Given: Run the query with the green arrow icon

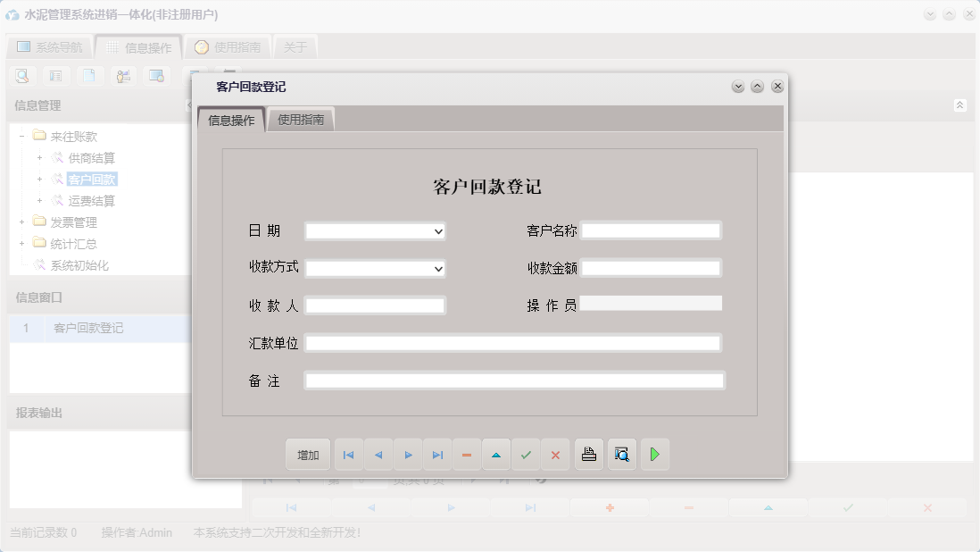Looking at the screenshot, I should (654, 454).
